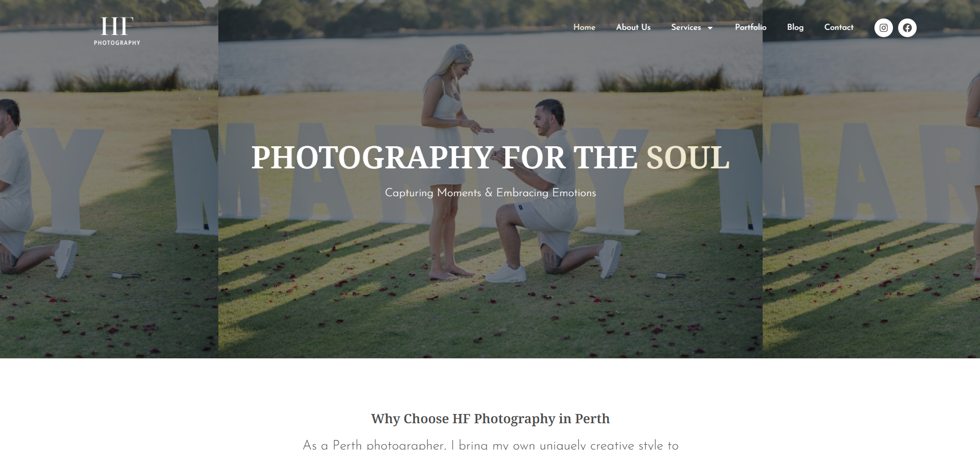Screen dimensions: 980x450
Task: Open the Facebook social icon
Action: pyautogui.click(x=907, y=28)
